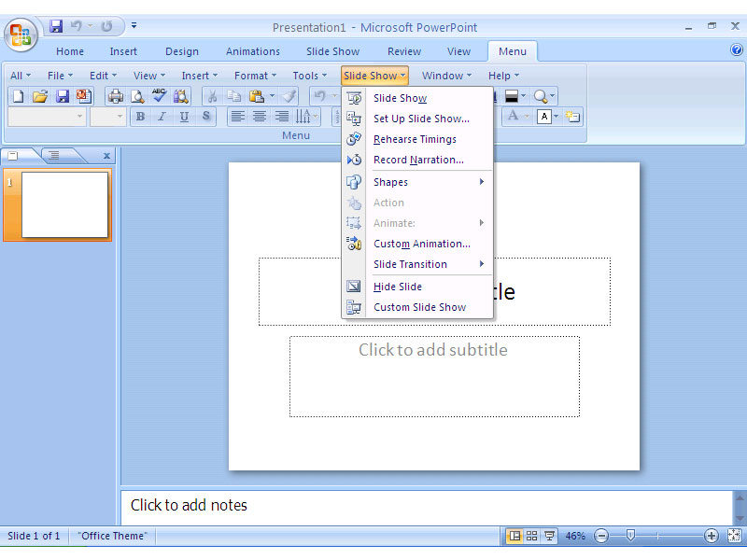Select the Format Painter tool
Image resolution: width=747 pixels, height=560 pixels.
point(289,95)
